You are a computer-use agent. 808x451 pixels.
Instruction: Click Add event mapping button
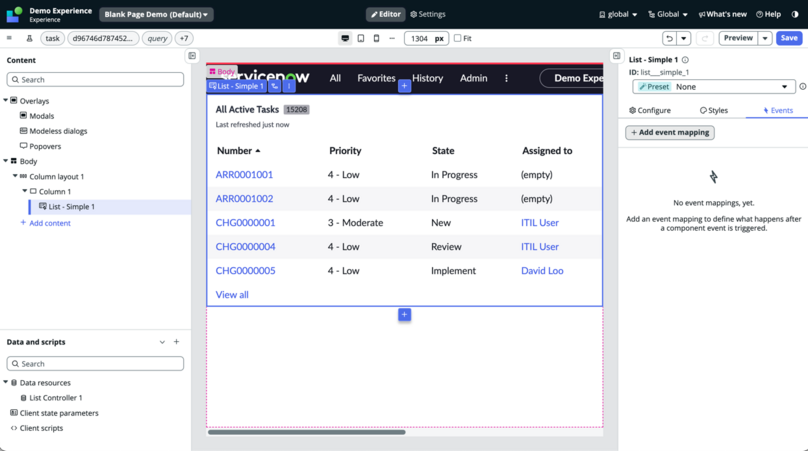[x=670, y=132]
